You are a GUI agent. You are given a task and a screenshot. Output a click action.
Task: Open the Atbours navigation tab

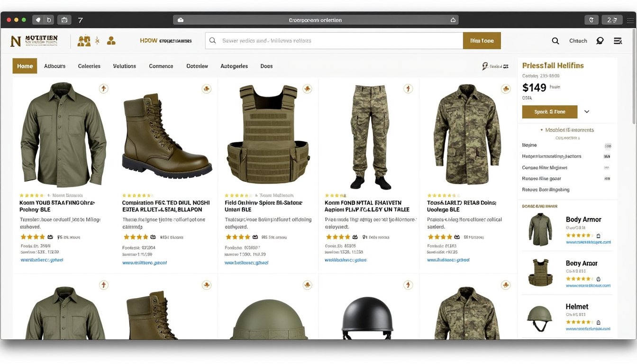coord(55,66)
